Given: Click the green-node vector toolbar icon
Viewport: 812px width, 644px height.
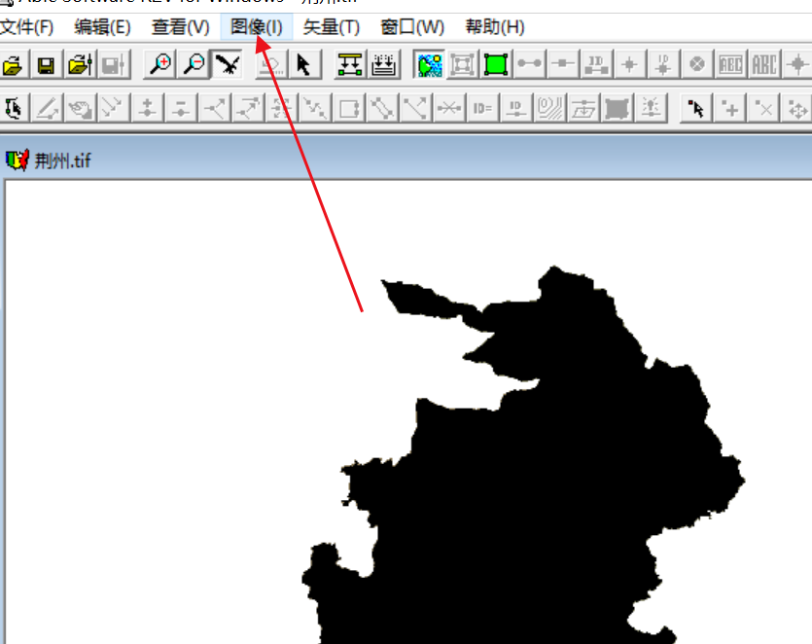Looking at the screenshot, I should pos(350,65).
